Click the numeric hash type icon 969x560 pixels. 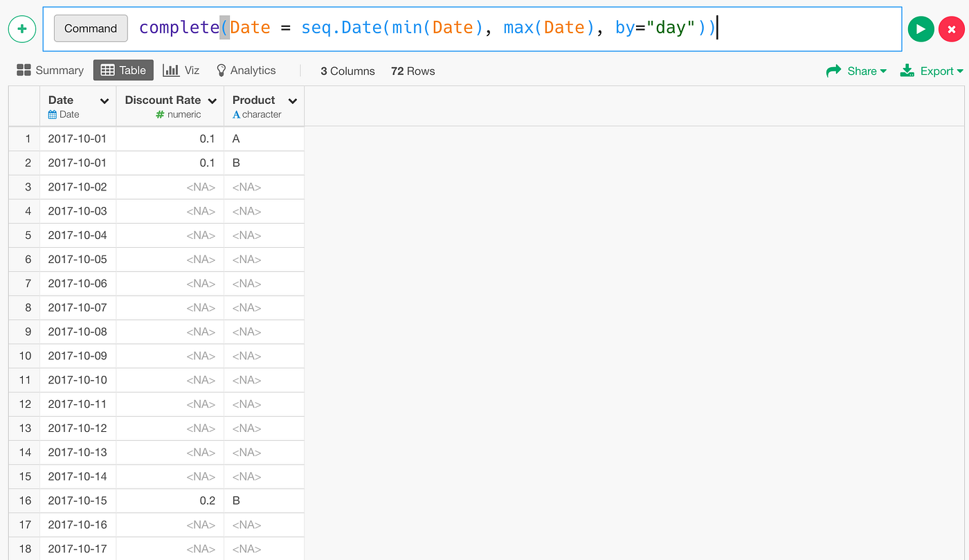tap(161, 115)
